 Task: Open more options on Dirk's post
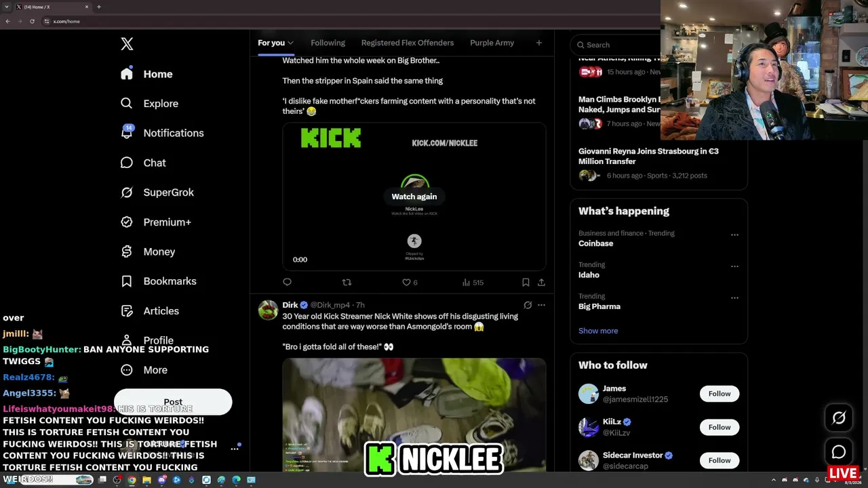(541, 305)
